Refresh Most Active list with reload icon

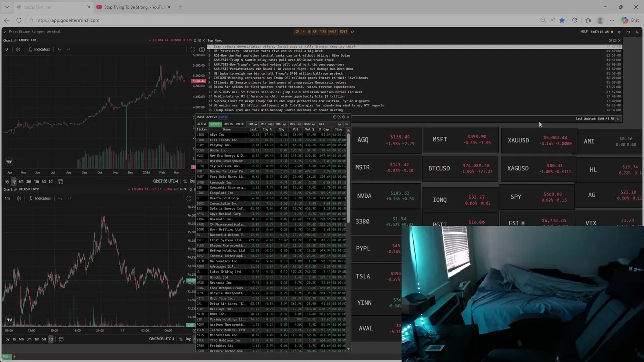(347, 124)
